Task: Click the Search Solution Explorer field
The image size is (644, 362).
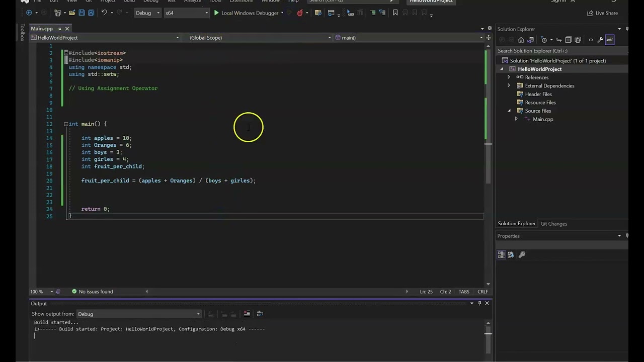Action: [x=561, y=51]
